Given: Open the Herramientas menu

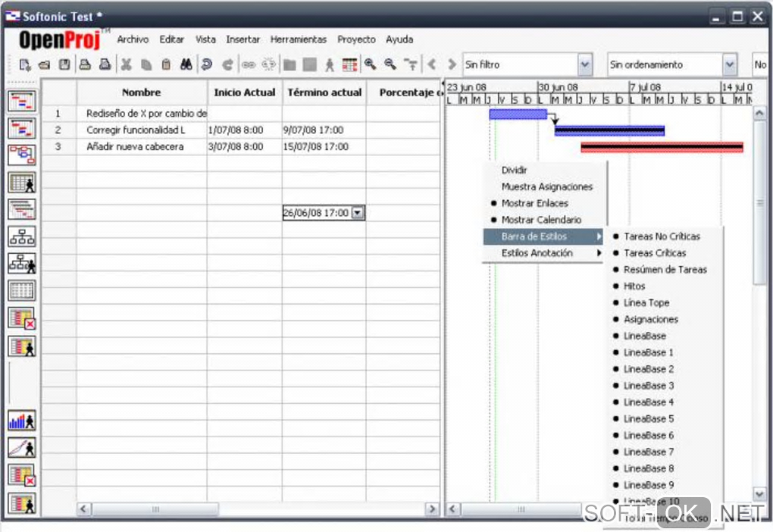Looking at the screenshot, I should coord(299,39).
